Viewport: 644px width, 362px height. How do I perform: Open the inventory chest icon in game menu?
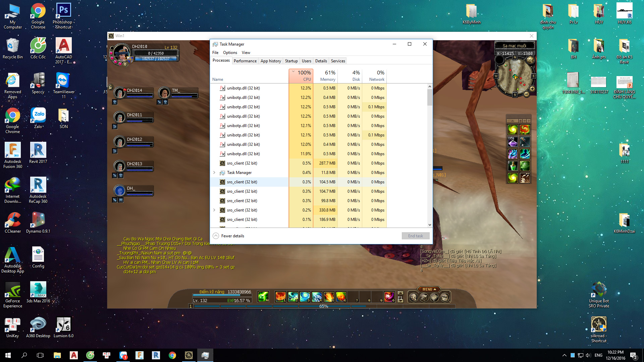pyautogui.click(x=424, y=297)
